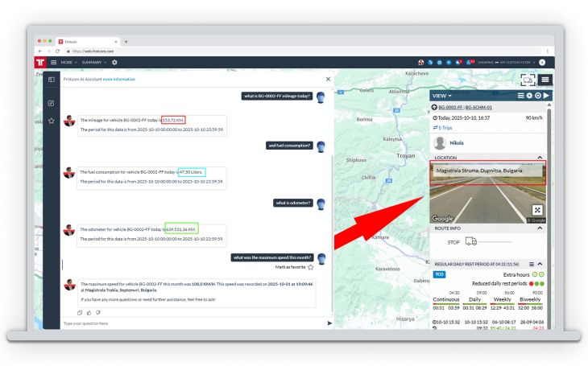Give thumbs down to the last answer
Viewport: 588px width, 366px height.
97,312
